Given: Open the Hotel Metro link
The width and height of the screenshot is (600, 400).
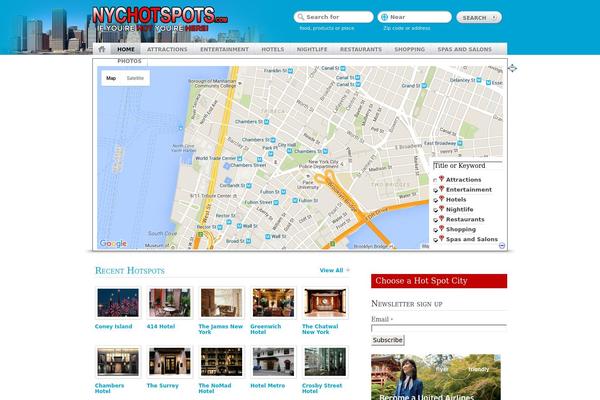Looking at the screenshot, I should (267, 386).
